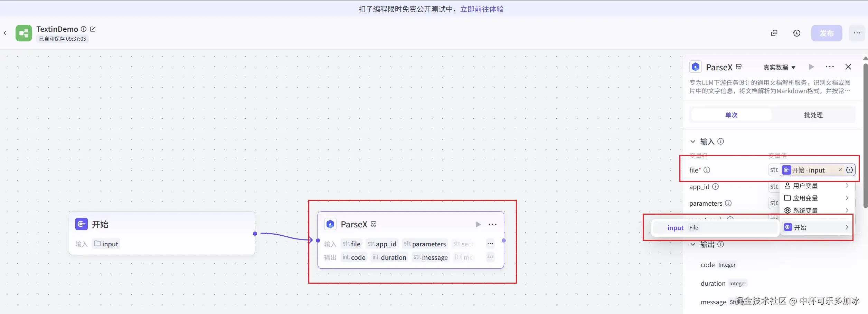Select code Integer output row

coord(719,265)
